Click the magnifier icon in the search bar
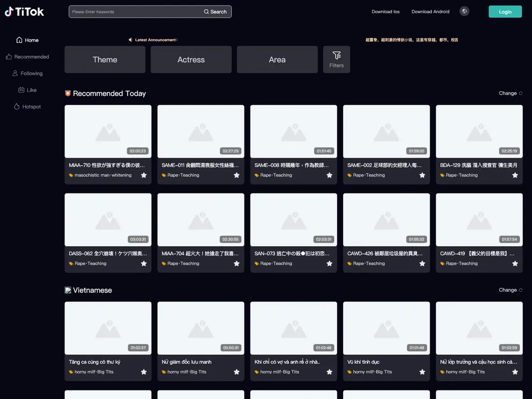 click(x=206, y=11)
